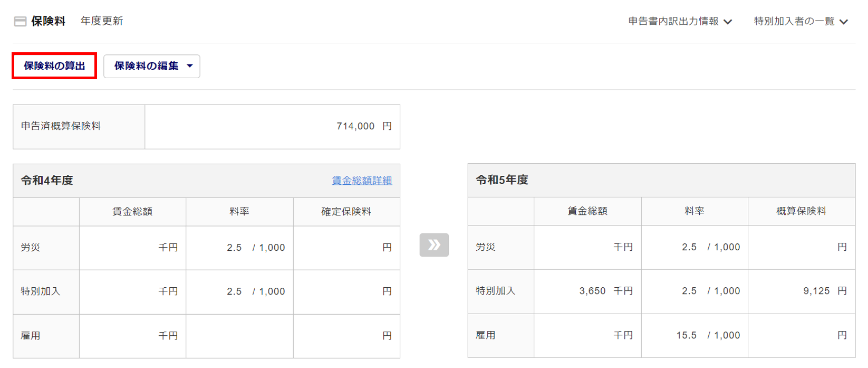Expand the 特別加入者の一覧 chevron
Viewport: 868px width, 368px height.
[x=844, y=22]
